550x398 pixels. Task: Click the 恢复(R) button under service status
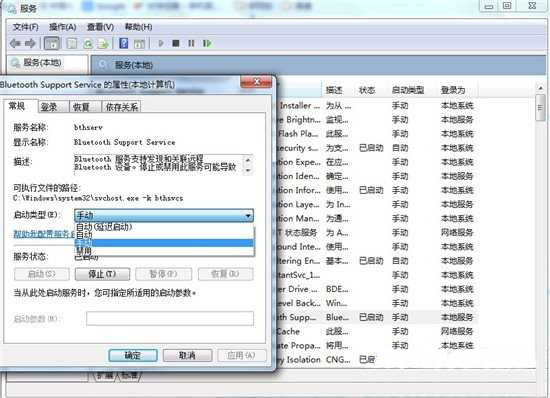[225, 274]
